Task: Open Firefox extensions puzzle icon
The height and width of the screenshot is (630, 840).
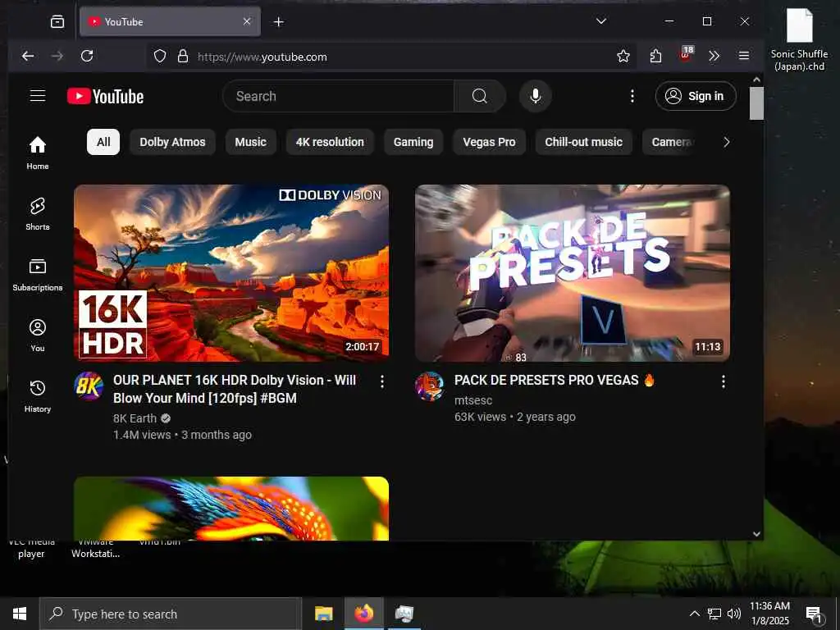Action: tap(655, 56)
